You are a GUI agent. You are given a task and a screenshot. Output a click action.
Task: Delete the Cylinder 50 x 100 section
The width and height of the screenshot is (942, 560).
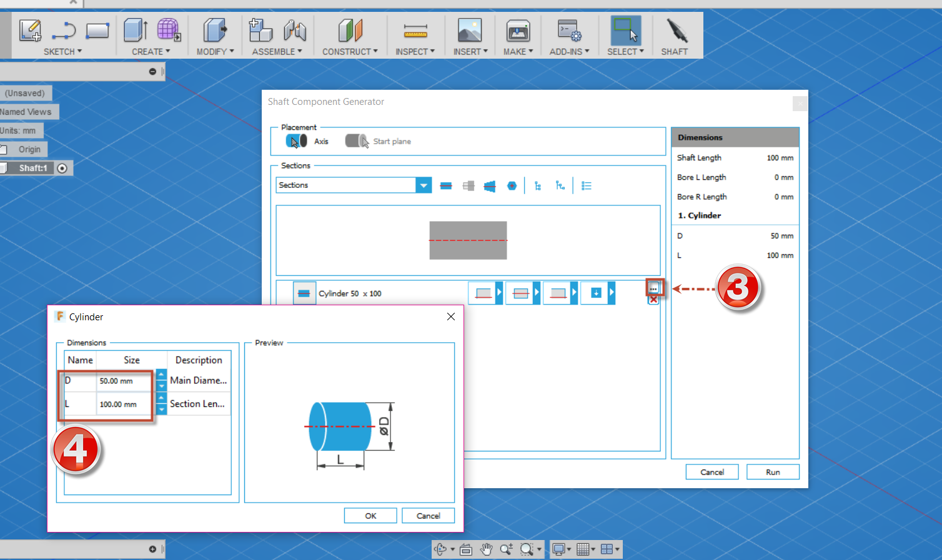tap(653, 299)
